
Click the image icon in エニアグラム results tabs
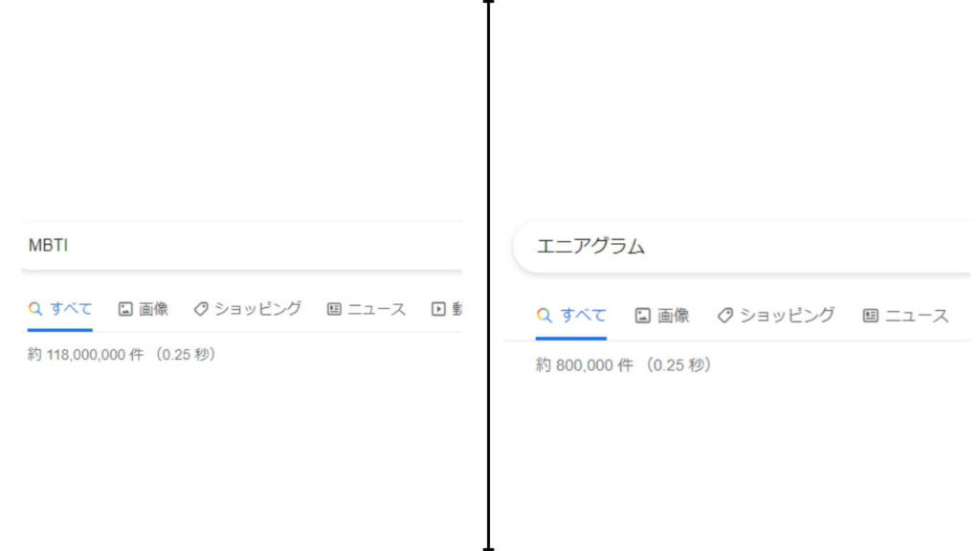[x=643, y=315]
